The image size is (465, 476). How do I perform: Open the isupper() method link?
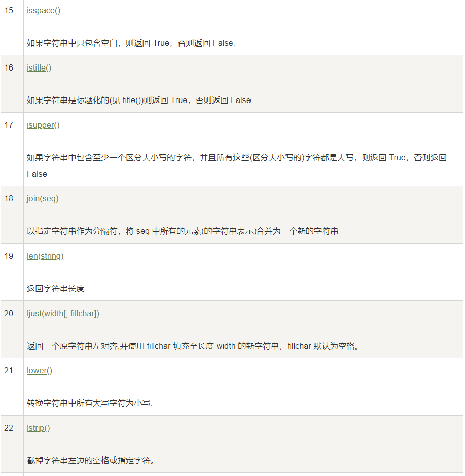coord(43,125)
